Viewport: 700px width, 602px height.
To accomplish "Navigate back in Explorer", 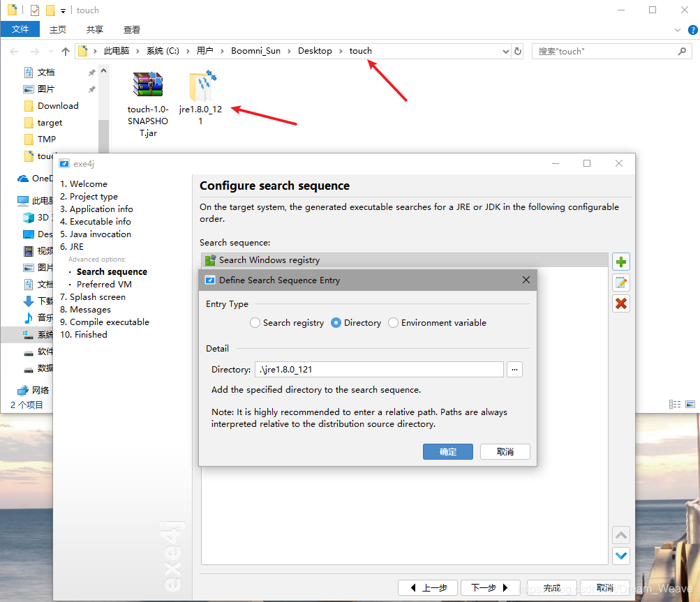I will (x=14, y=52).
